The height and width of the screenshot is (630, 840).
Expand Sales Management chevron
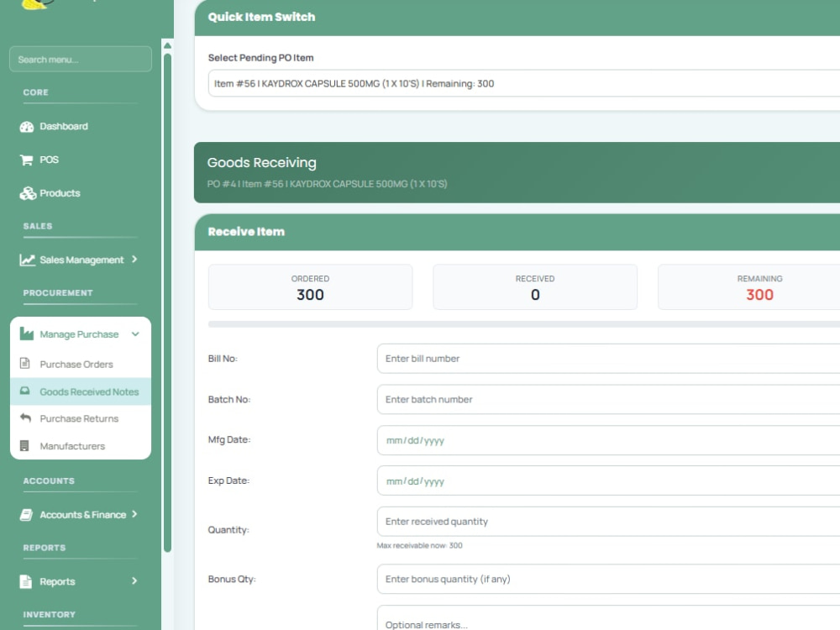134,260
